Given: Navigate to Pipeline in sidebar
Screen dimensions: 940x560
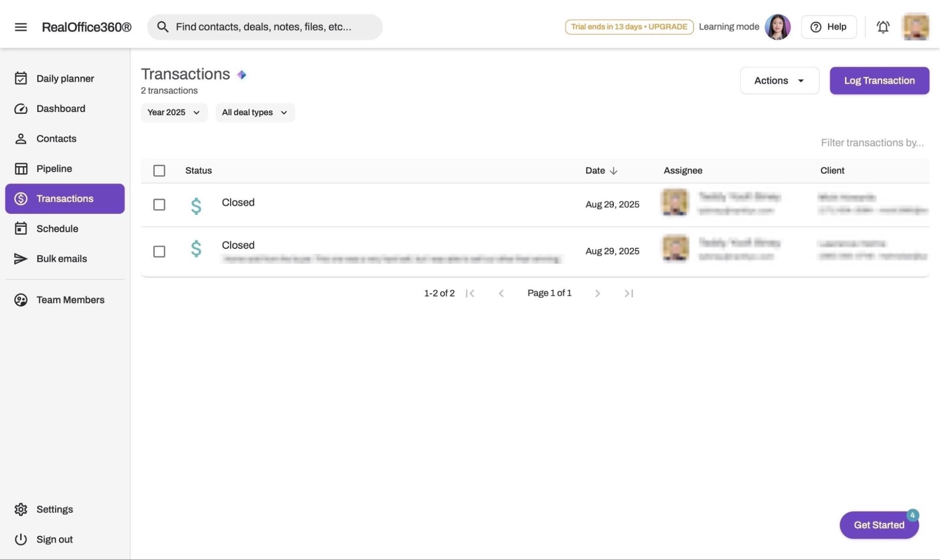Looking at the screenshot, I should point(54,168).
